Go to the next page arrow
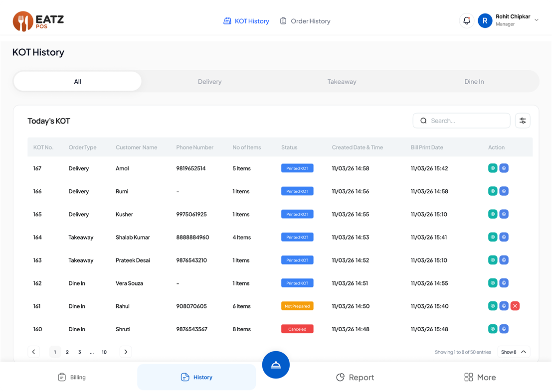This screenshot has height=392, width=552. 126,352
